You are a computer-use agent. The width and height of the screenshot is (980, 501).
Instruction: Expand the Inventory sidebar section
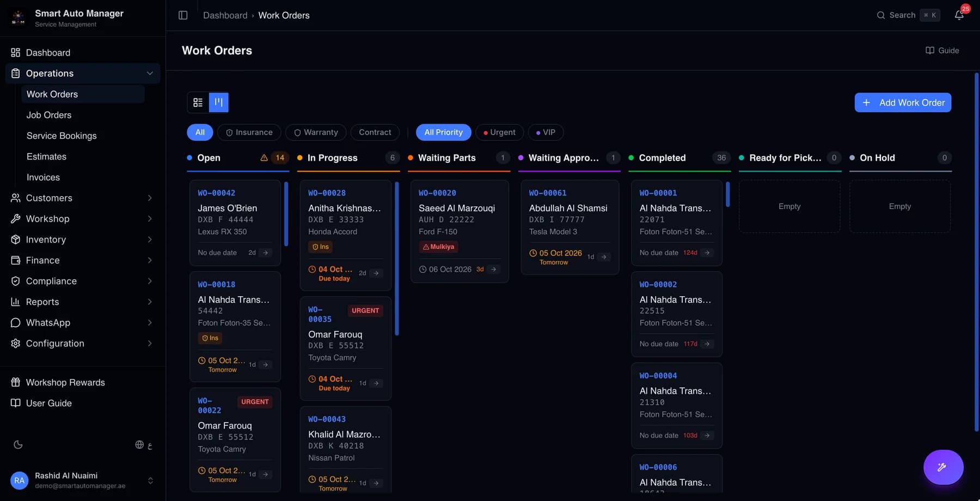click(83, 240)
